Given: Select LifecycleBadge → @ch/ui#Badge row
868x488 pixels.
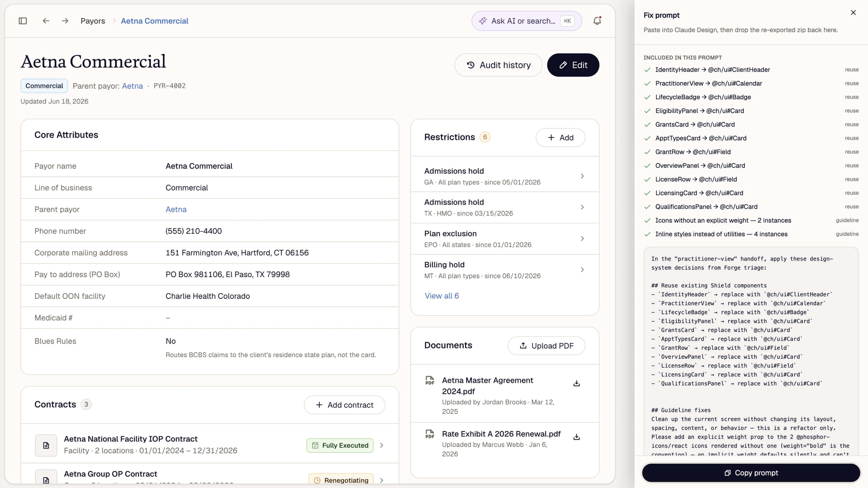Looking at the screenshot, I should pyautogui.click(x=751, y=97).
